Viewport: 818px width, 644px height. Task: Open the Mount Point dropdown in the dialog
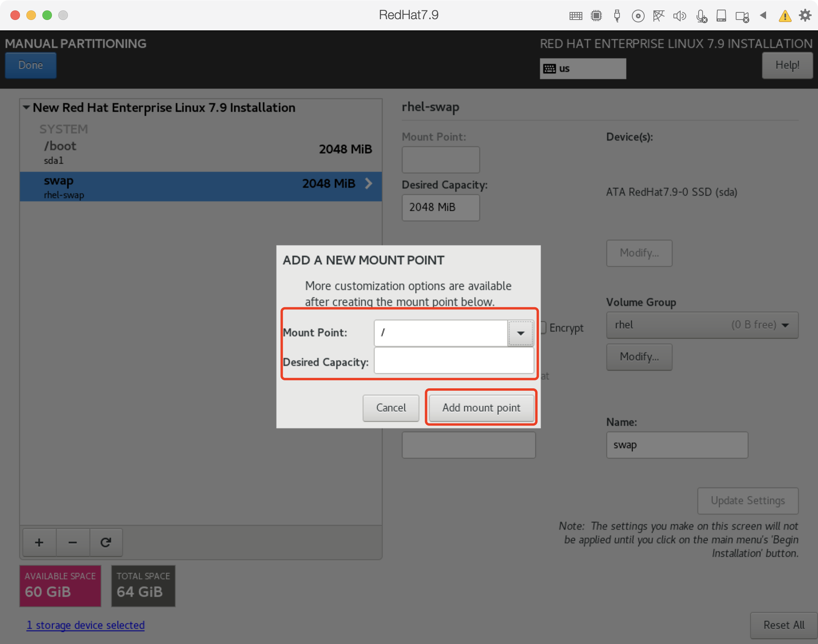coord(520,333)
